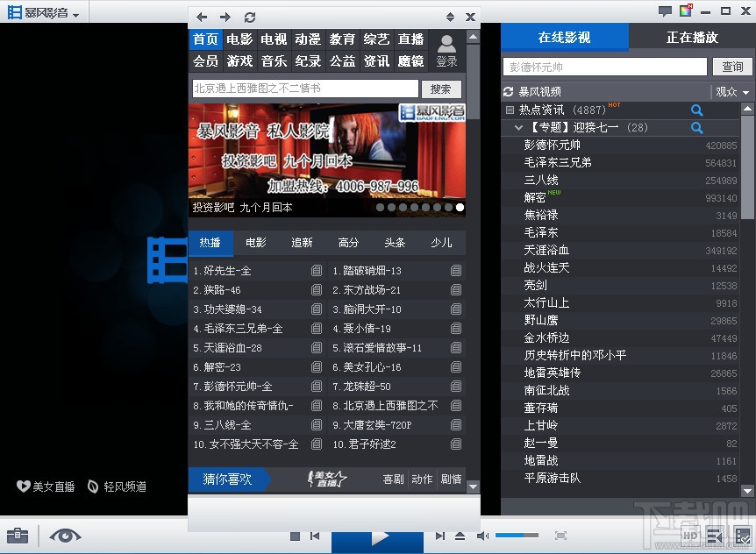Click the refresh icon beside 暴风视频

[x=509, y=91]
